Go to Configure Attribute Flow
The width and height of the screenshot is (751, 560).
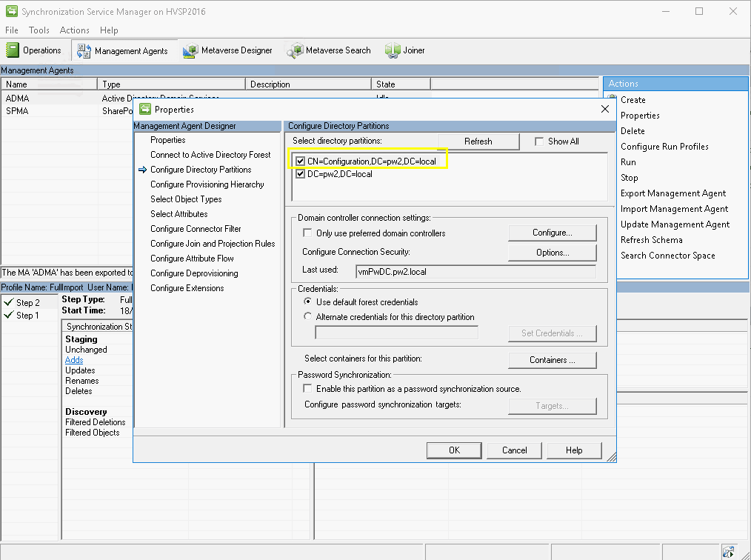(192, 259)
